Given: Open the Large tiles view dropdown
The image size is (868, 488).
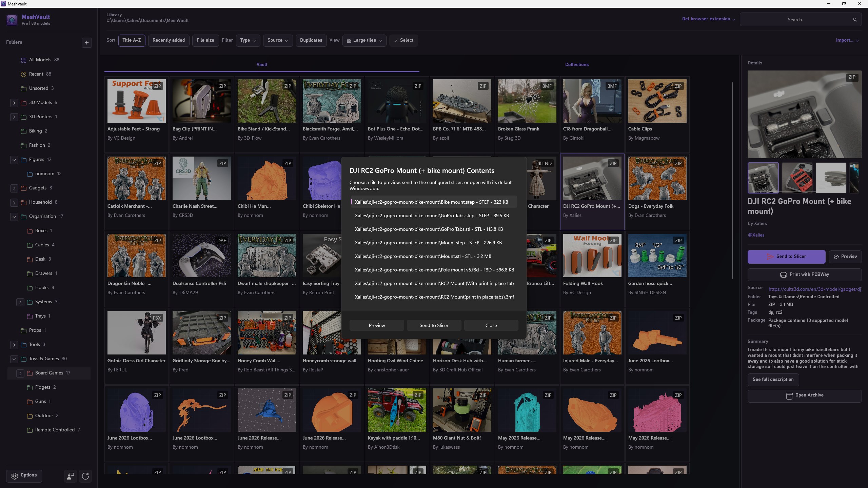Looking at the screenshot, I should (364, 40).
